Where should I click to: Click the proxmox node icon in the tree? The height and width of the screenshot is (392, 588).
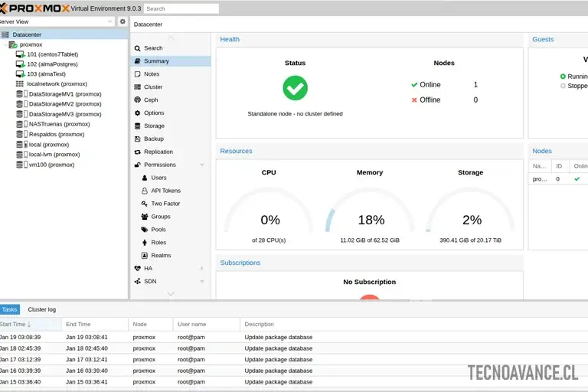point(13,44)
